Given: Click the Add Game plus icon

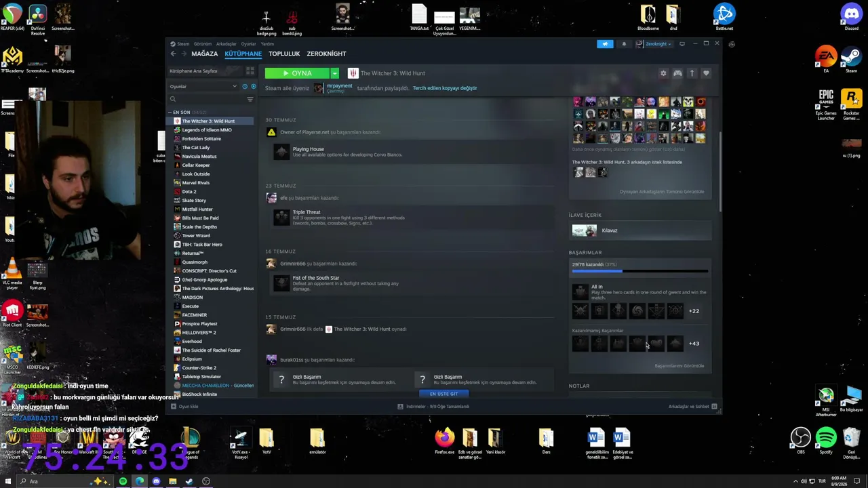Looking at the screenshot, I should click(x=174, y=407).
